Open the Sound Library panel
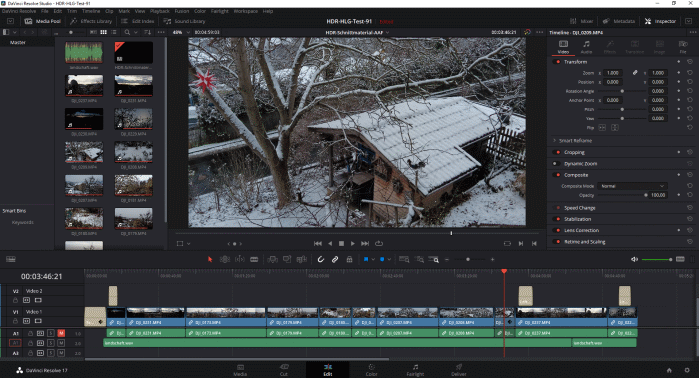 tap(184, 21)
